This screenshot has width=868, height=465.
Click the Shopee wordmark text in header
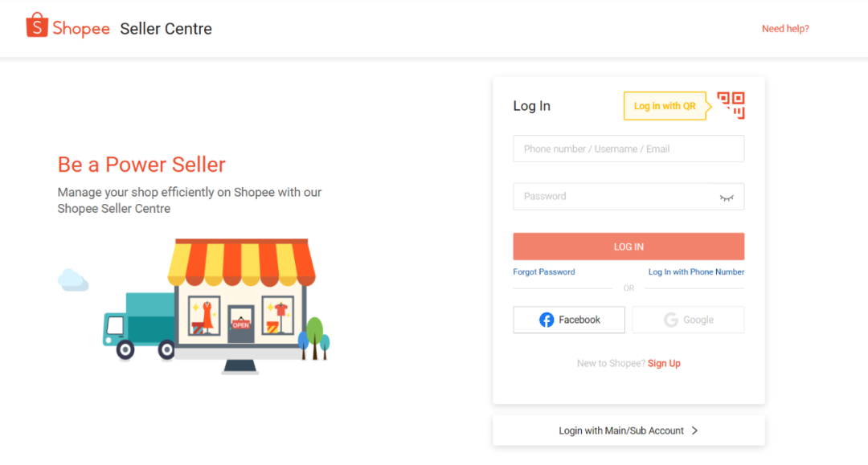(81, 29)
